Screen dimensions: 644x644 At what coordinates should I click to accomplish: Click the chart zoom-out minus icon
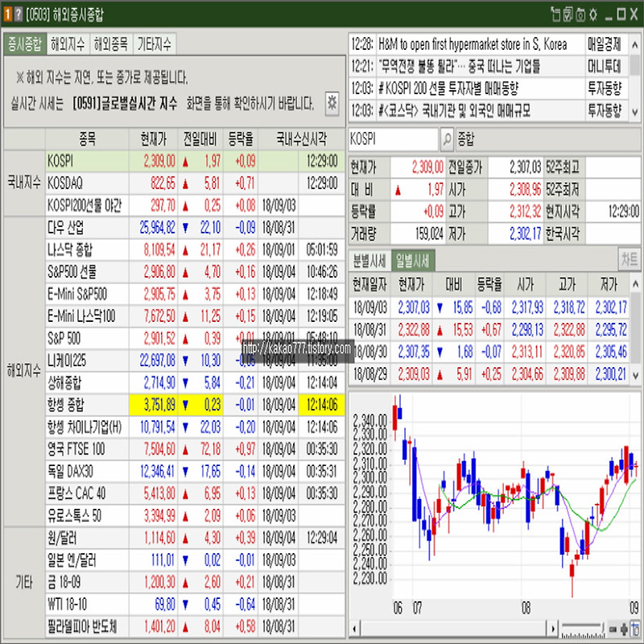pos(613,630)
